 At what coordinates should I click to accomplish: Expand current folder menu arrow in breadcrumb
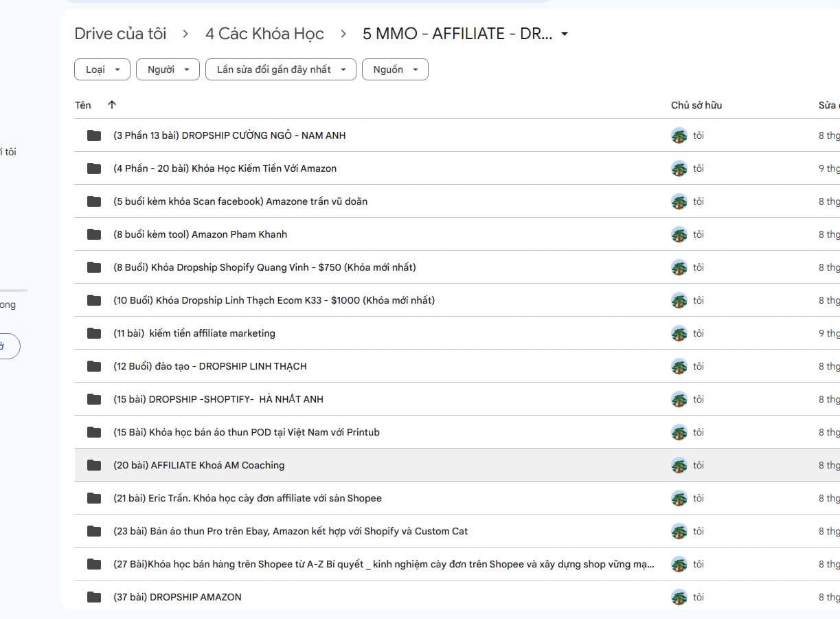pos(565,34)
